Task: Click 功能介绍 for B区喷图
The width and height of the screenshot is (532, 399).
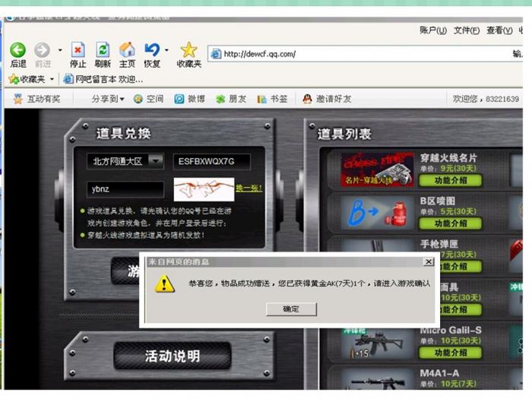Action: pyautogui.click(x=451, y=223)
